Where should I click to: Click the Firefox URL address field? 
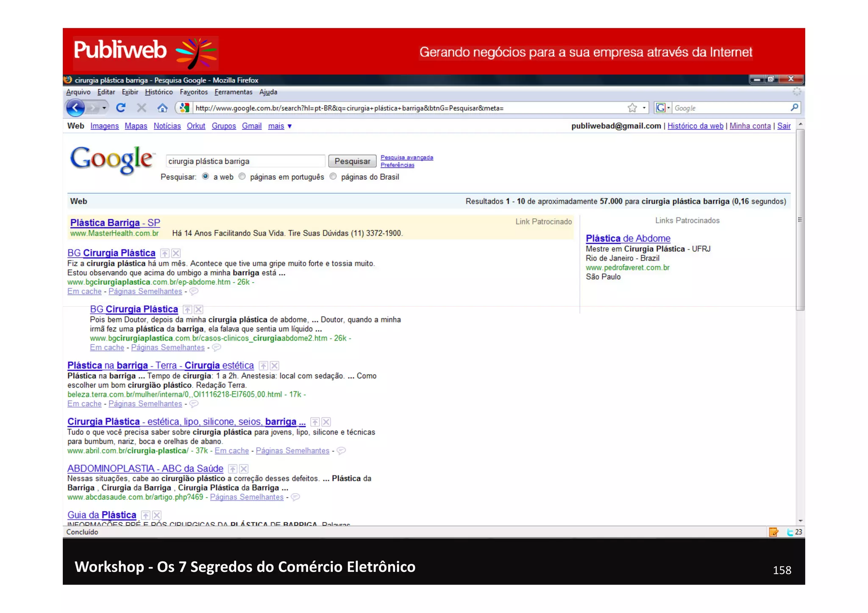pyautogui.click(x=409, y=108)
